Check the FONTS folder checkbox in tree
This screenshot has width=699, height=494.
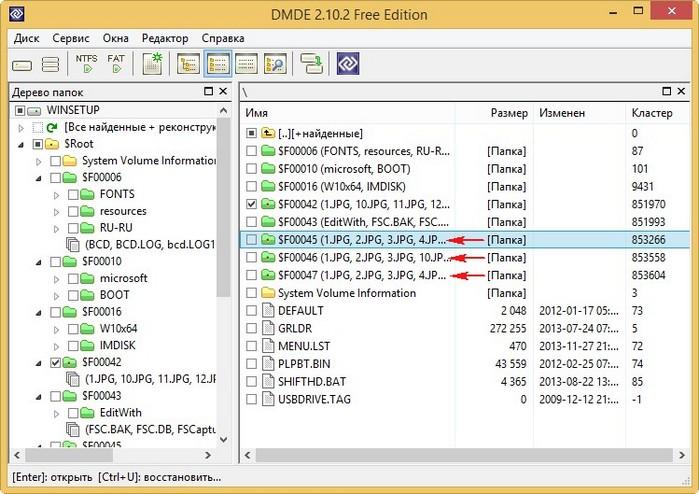[73, 194]
